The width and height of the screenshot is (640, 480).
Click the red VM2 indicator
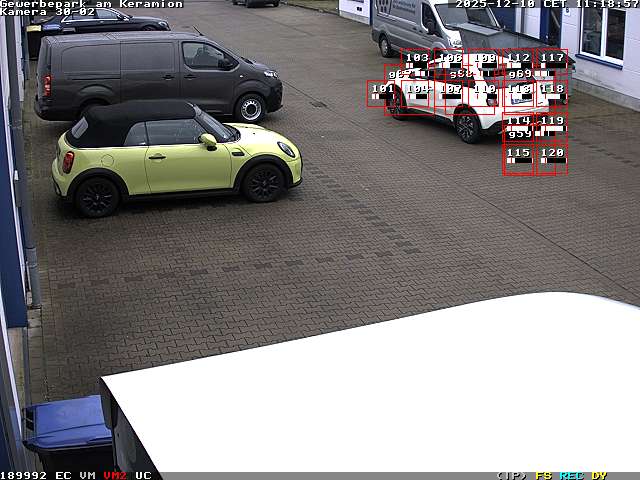click(x=115, y=475)
